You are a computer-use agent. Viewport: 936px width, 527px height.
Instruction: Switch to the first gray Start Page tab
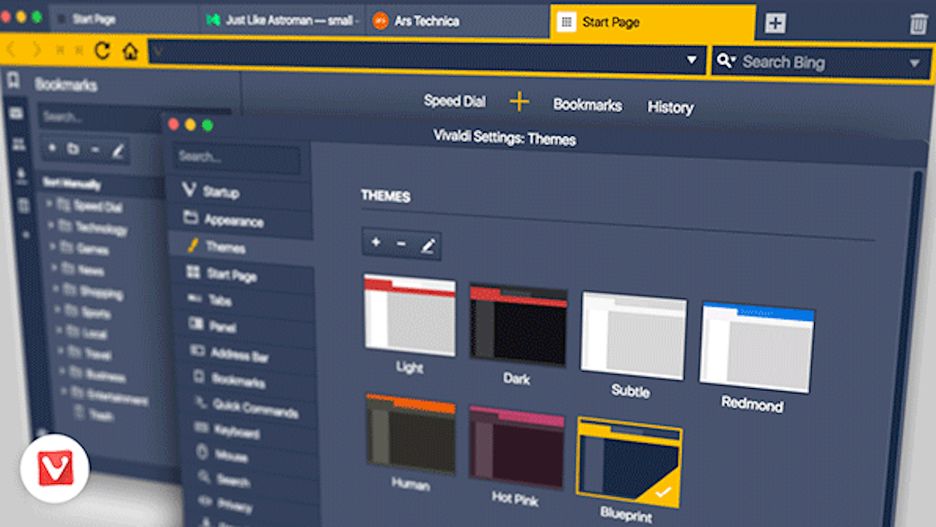pos(122,19)
